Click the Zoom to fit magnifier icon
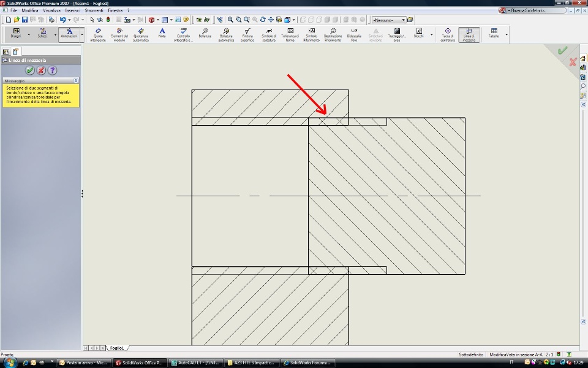This screenshot has width=588, height=368. click(230, 20)
